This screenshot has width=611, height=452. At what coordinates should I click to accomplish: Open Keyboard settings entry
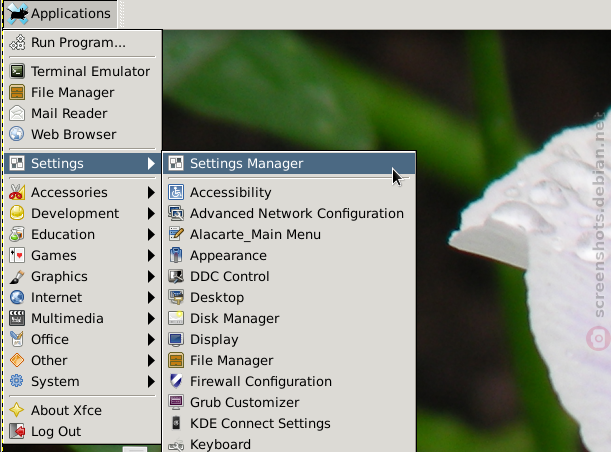(x=289, y=445)
